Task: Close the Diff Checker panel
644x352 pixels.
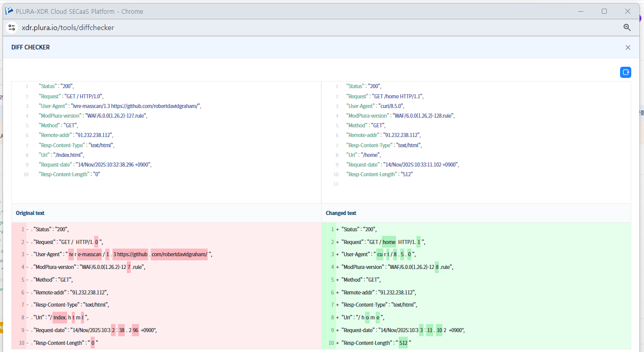Action: (x=628, y=47)
